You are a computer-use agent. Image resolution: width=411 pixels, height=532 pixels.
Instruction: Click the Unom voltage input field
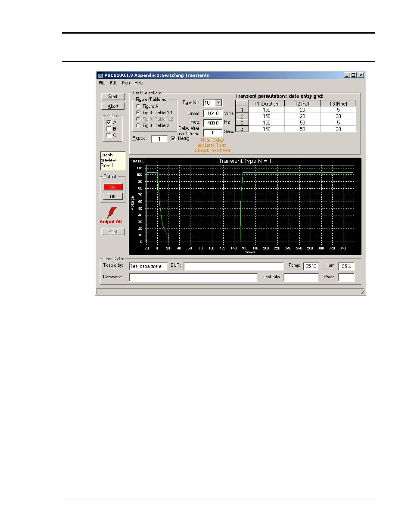[213, 114]
